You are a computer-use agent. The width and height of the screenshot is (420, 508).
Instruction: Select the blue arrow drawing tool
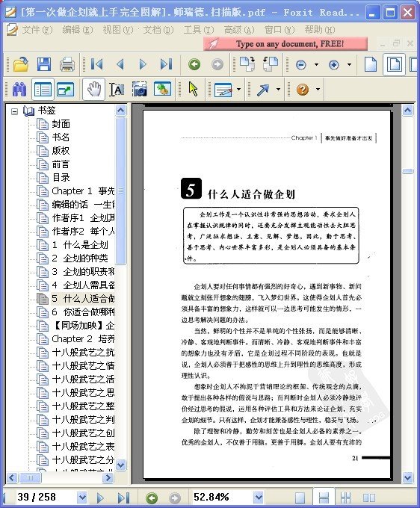pyautogui.click(x=263, y=90)
